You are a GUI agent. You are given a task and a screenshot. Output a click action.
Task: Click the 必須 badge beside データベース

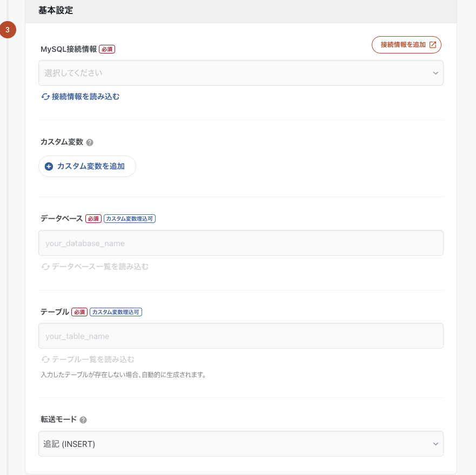click(93, 219)
